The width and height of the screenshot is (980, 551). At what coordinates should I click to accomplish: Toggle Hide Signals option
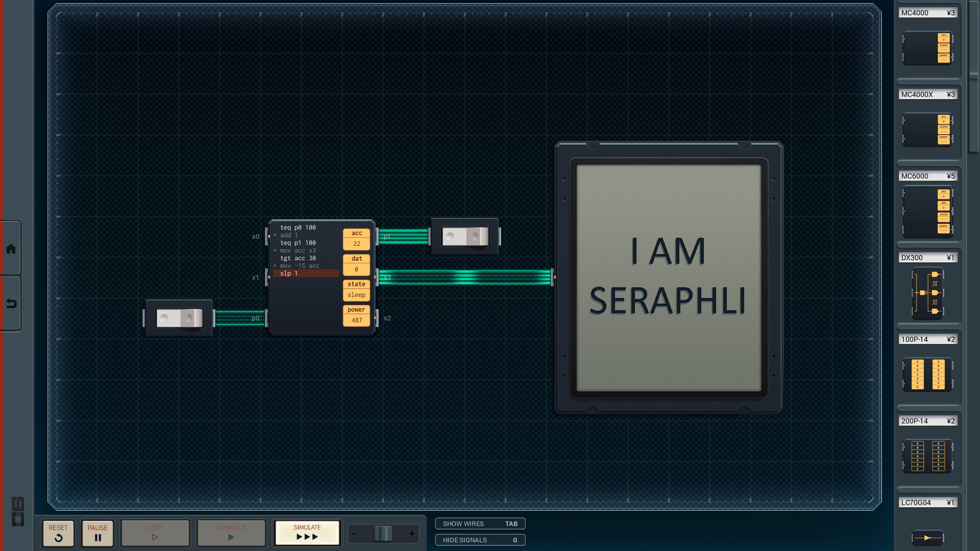[480, 540]
